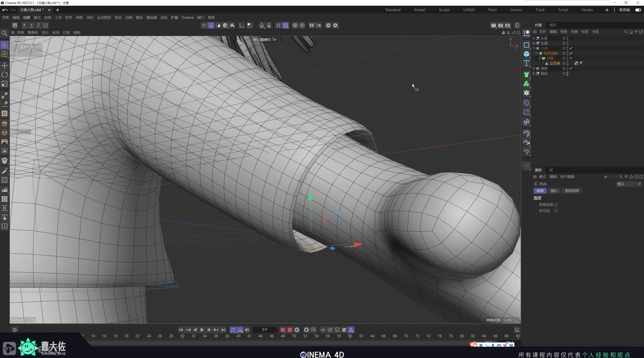
Task: Switch to the Sculpt layout tab
Action: pyautogui.click(x=444, y=10)
